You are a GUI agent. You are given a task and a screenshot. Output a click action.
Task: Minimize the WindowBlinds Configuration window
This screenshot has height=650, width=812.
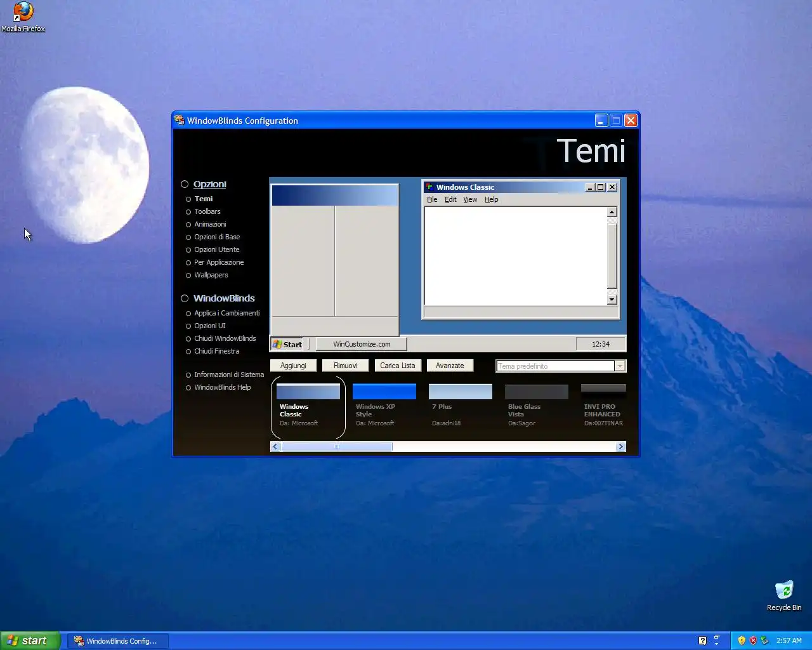601,120
